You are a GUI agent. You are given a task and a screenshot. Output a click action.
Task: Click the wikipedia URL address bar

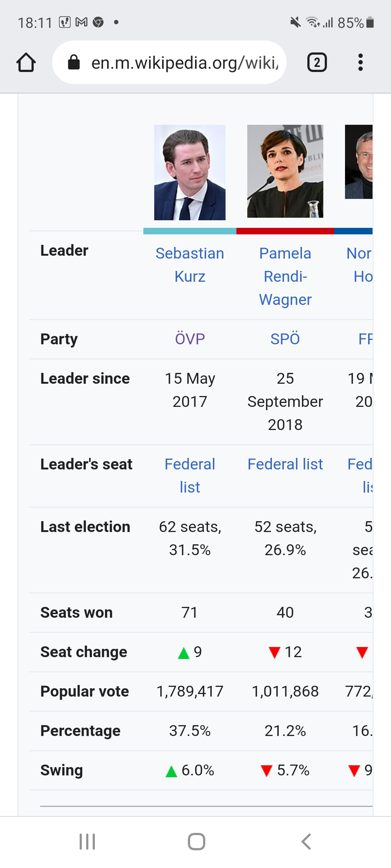[x=169, y=63]
